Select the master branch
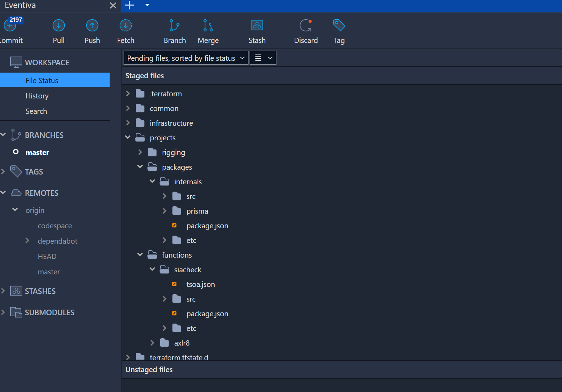Screen dimensions: 562x392 pos(37,152)
